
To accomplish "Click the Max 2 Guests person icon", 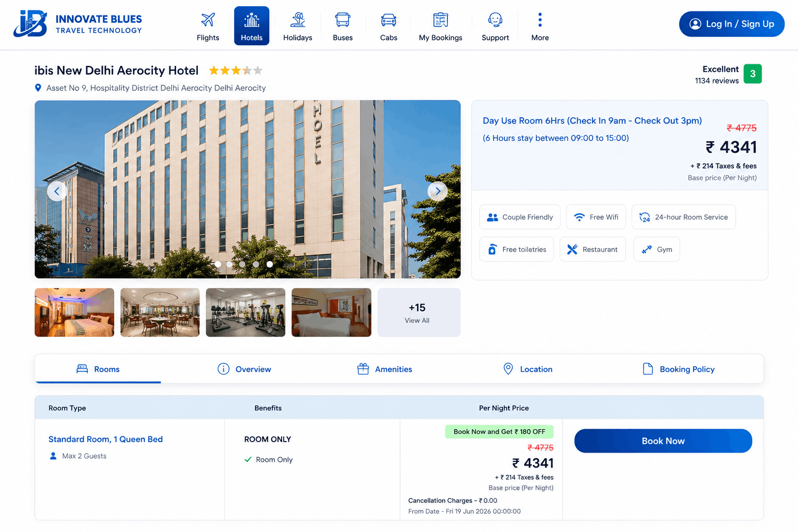I will [x=53, y=456].
